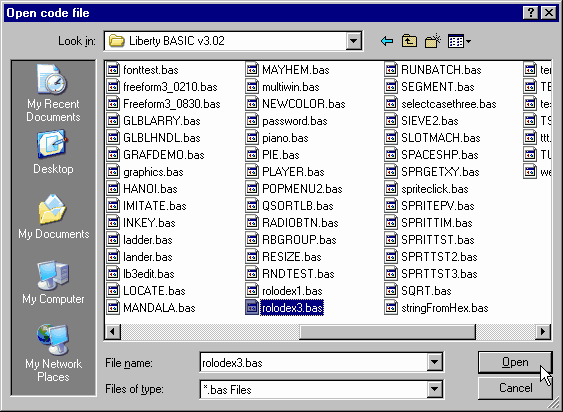Go up one folder level
Screen dimensions: 563x412
(409, 41)
